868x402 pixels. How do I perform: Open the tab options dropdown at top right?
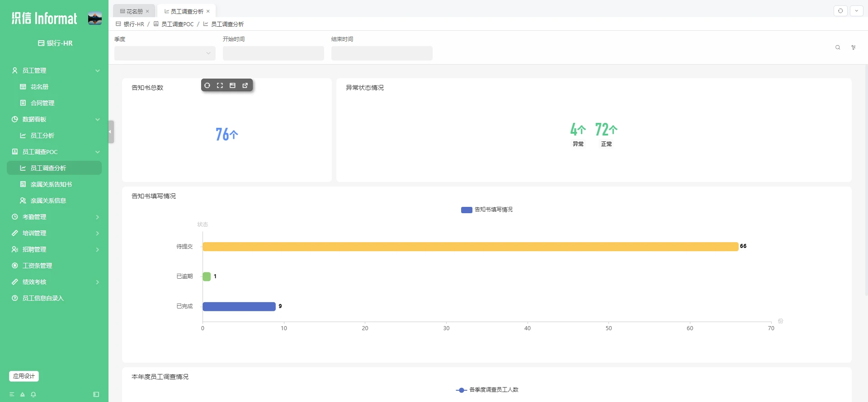coord(857,11)
